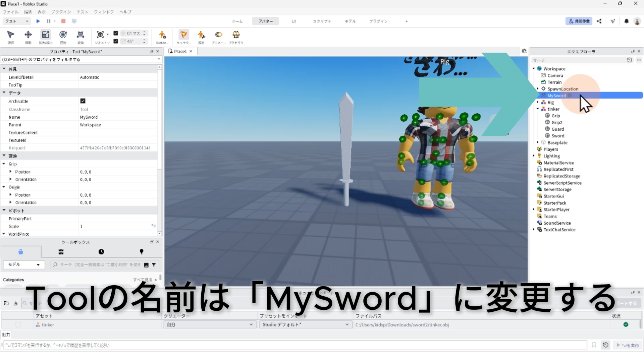Open the Accessory (アクセサリ) fitting tool

click(x=236, y=35)
